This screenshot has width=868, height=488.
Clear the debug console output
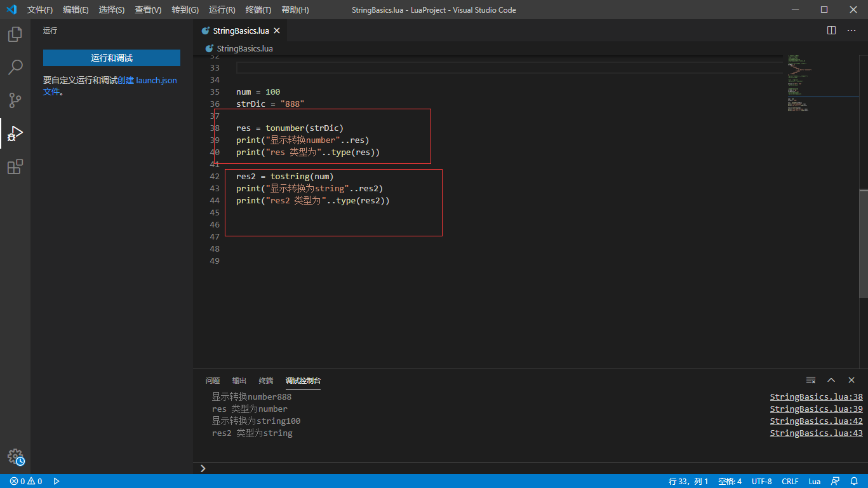click(x=811, y=380)
